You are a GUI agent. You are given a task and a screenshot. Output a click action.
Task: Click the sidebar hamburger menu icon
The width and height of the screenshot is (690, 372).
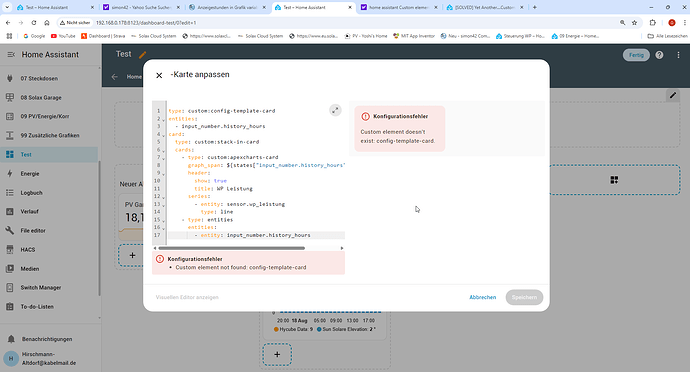(11, 55)
